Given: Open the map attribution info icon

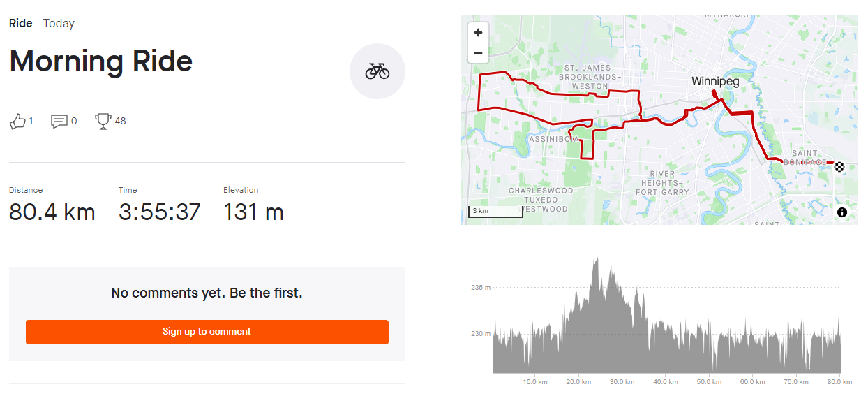Looking at the screenshot, I should click(842, 212).
